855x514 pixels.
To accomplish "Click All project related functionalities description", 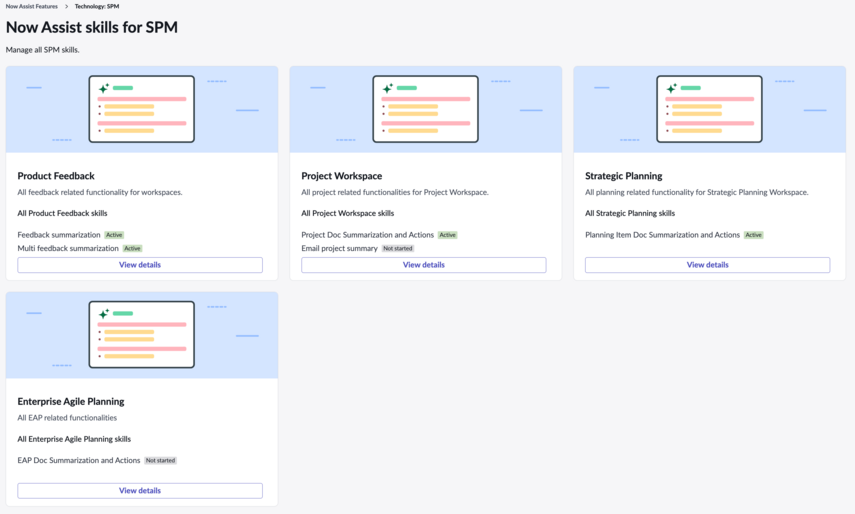I will (395, 192).
